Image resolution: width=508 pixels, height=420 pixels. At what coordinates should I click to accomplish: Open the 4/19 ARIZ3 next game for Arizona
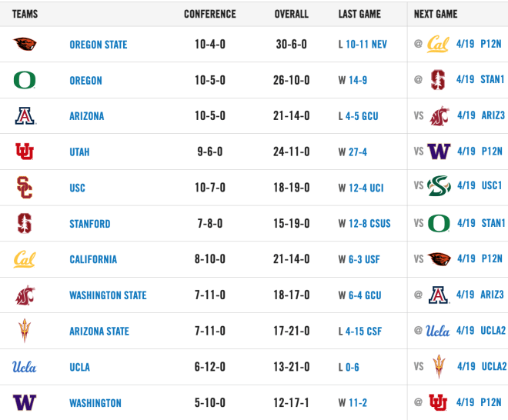pyautogui.click(x=481, y=115)
